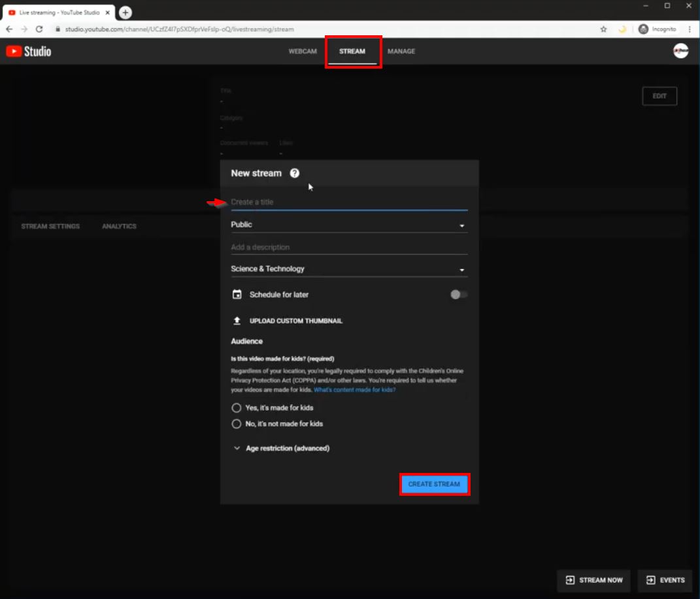Open a new browser tab
Screen dimensions: 700x599
125,12
